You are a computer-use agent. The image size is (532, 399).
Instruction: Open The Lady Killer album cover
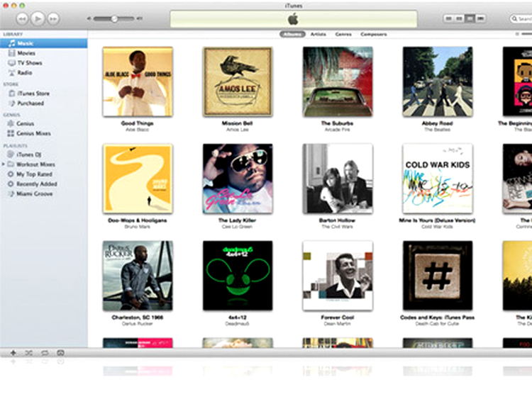click(238, 179)
